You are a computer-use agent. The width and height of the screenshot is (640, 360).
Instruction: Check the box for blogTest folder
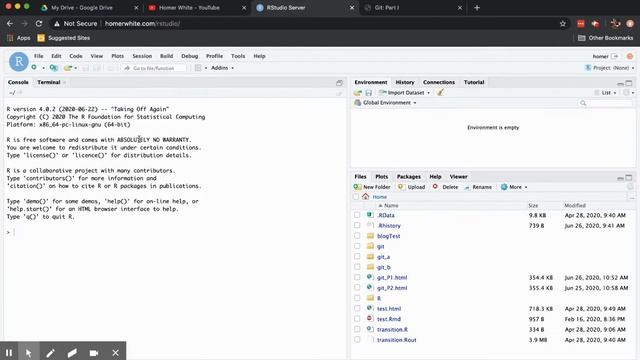coord(357,236)
